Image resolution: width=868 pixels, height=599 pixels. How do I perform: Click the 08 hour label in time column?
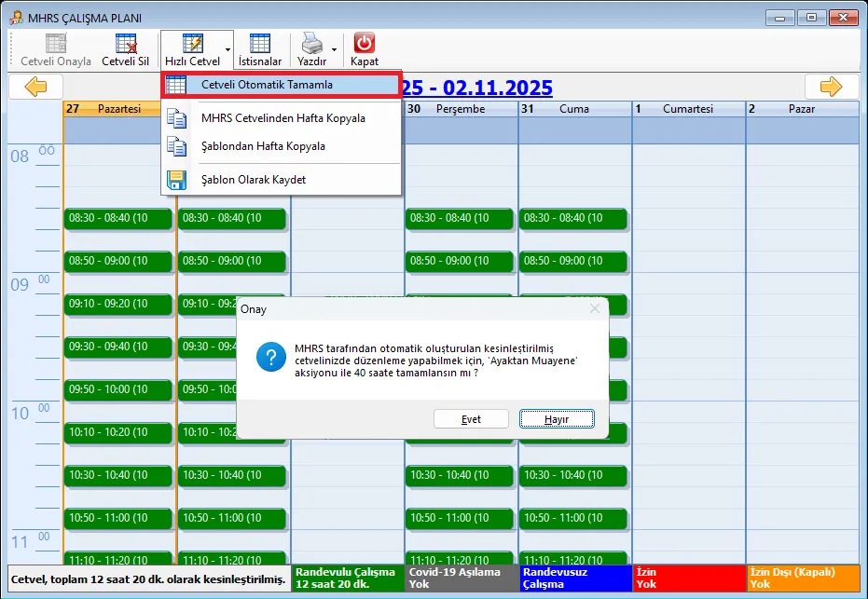click(x=20, y=157)
